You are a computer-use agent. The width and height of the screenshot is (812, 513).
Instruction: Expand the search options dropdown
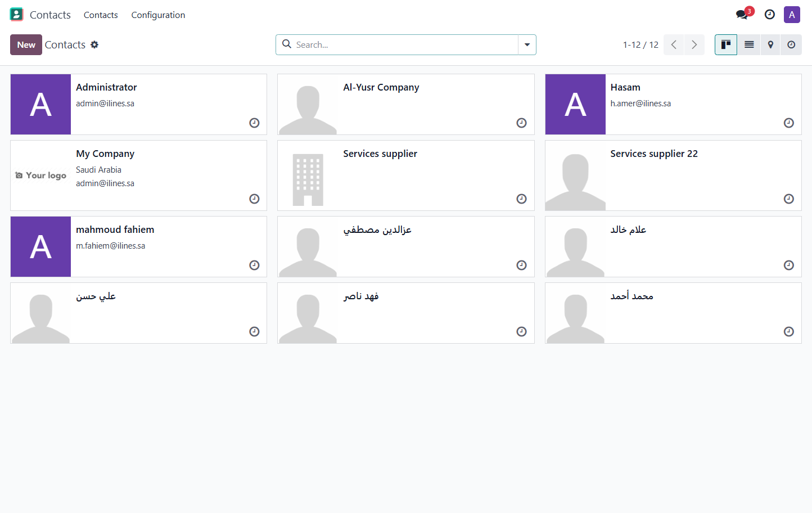click(x=527, y=44)
